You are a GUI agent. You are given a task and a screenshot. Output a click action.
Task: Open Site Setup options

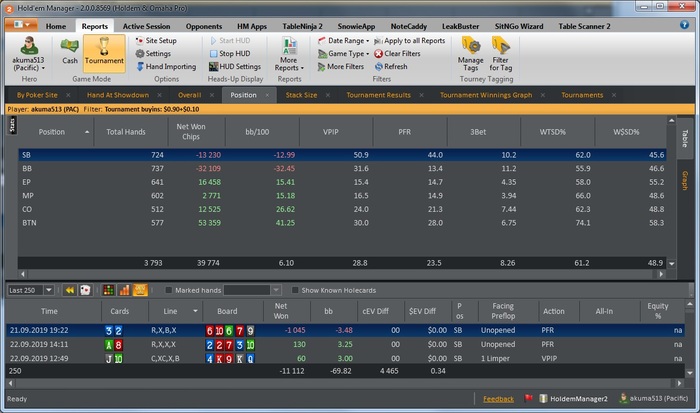(156, 41)
